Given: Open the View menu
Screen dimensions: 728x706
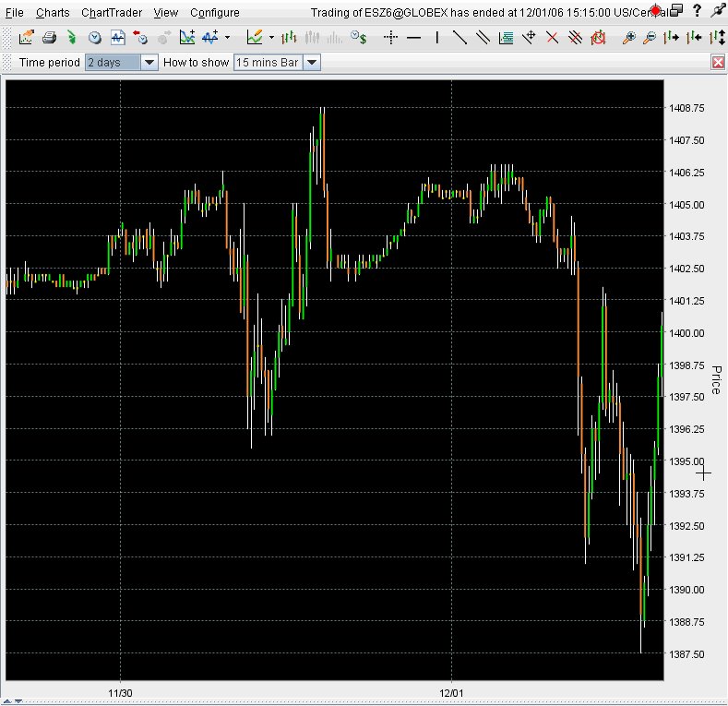Looking at the screenshot, I should (166, 13).
